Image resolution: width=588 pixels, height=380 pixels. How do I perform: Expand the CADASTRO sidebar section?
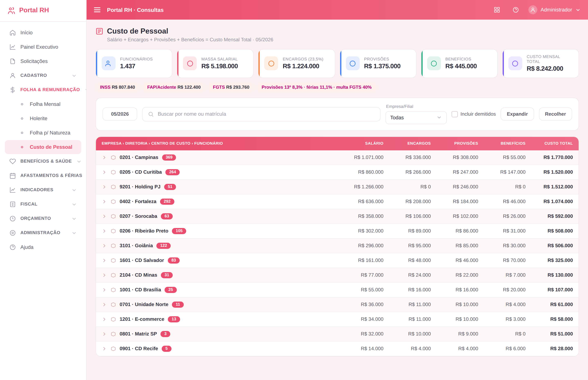click(43, 76)
